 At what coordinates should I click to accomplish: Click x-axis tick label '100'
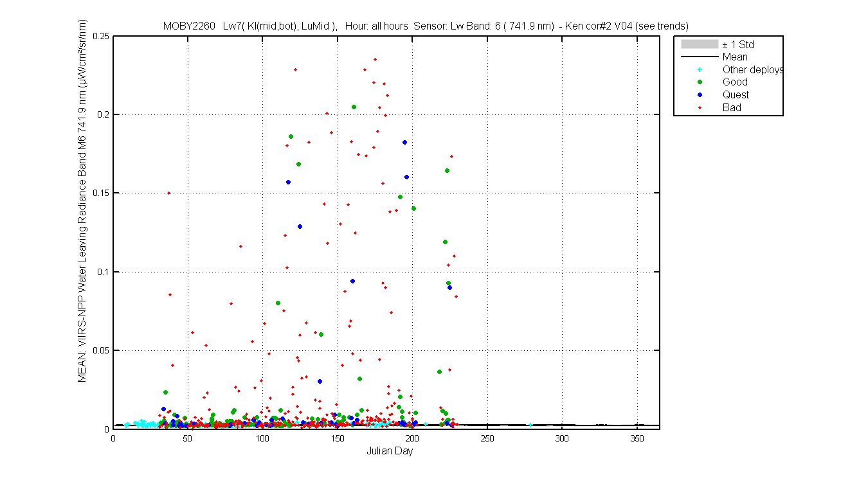pos(262,438)
